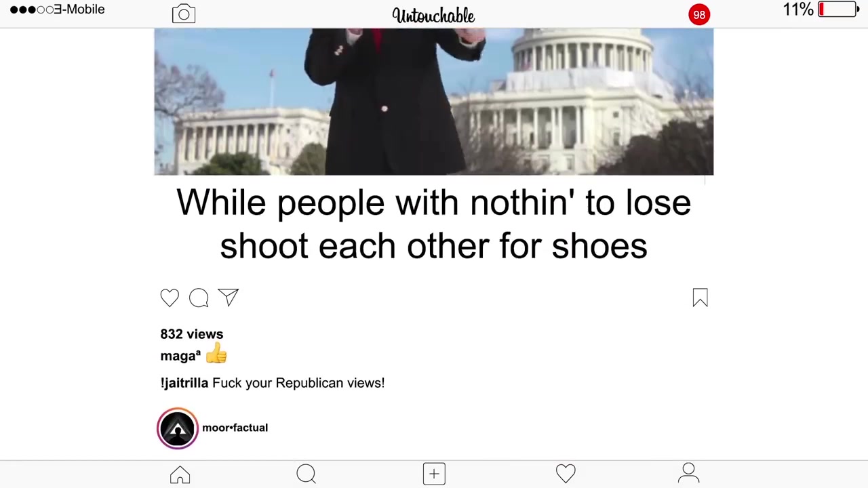
Task: Toggle the bookmark save icon
Action: click(700, 298)
